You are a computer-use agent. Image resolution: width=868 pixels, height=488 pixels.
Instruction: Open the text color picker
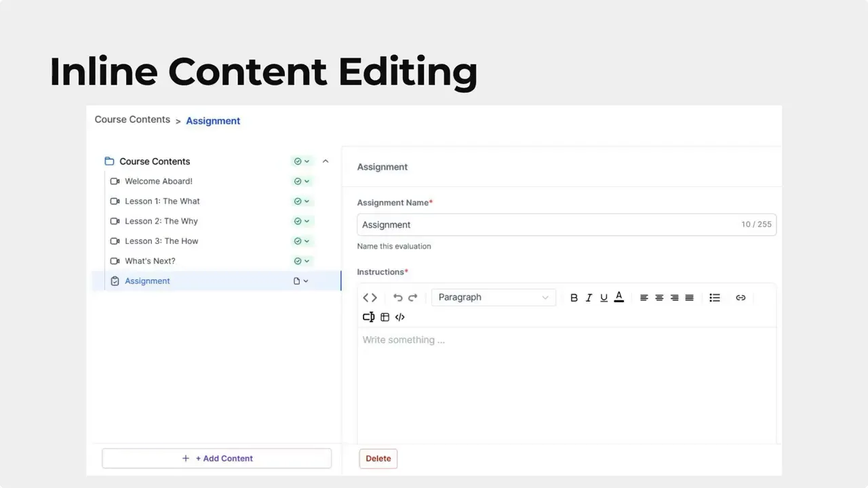618,298
